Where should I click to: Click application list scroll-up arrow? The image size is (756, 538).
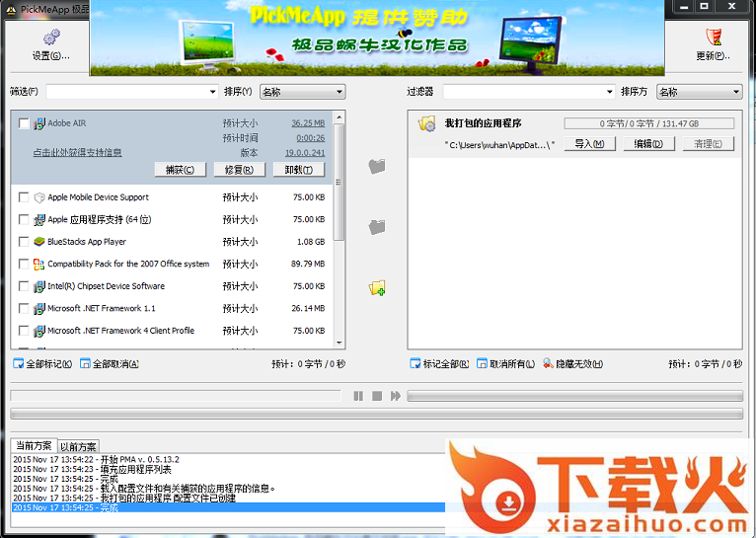pos(339,117)
